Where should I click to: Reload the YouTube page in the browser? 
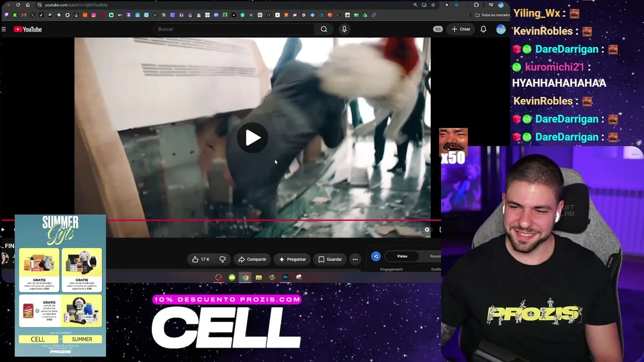(18, 5)
